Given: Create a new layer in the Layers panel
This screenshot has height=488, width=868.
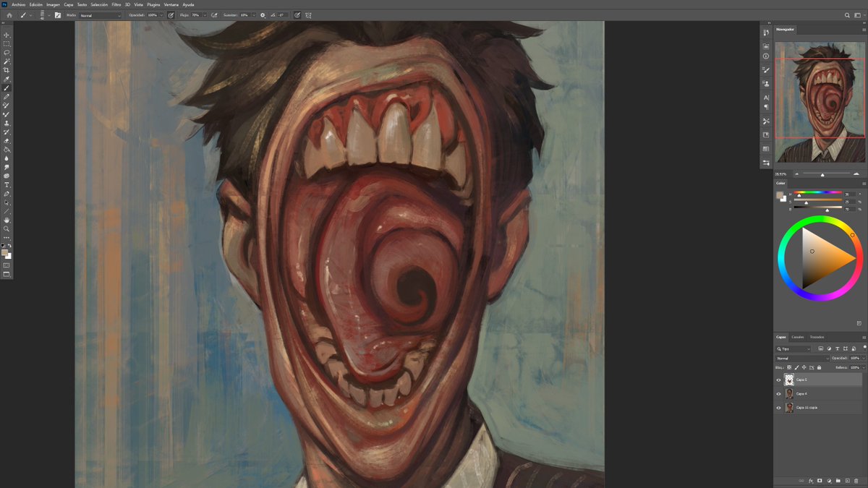Looking at the screenshot, I should coord(848,480).
